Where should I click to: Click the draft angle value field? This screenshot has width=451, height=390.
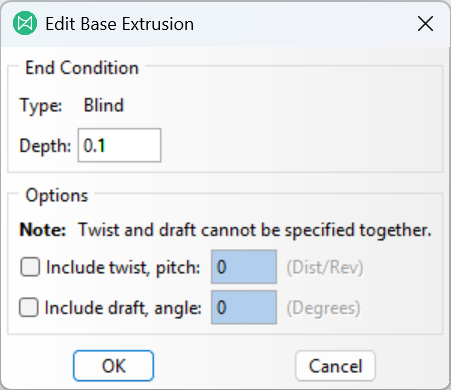[x=244, y=307]
